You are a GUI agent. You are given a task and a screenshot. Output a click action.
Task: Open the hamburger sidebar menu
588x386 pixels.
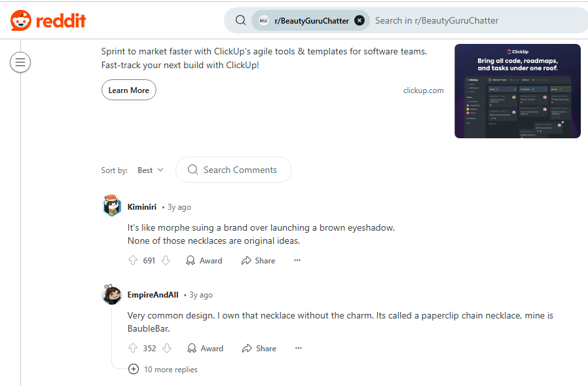click(x=20, y=62)
